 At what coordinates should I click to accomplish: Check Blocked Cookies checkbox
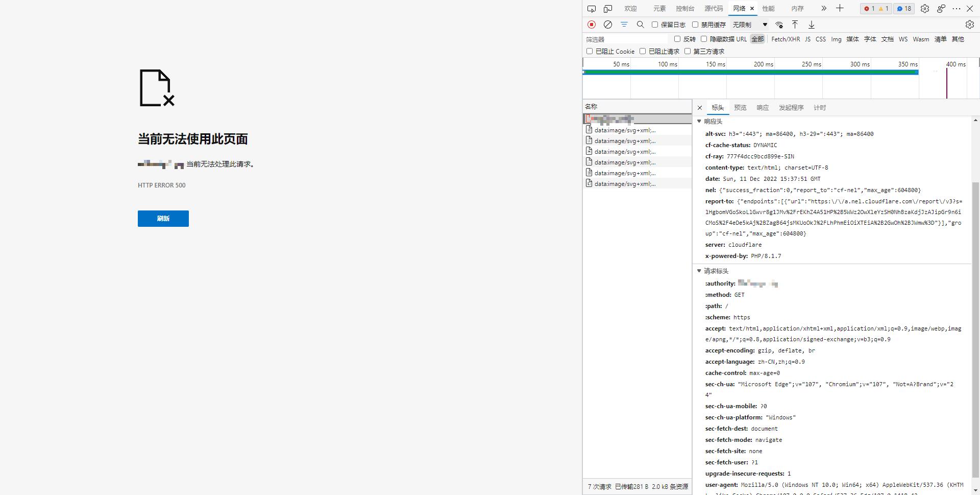click(590, 51)
